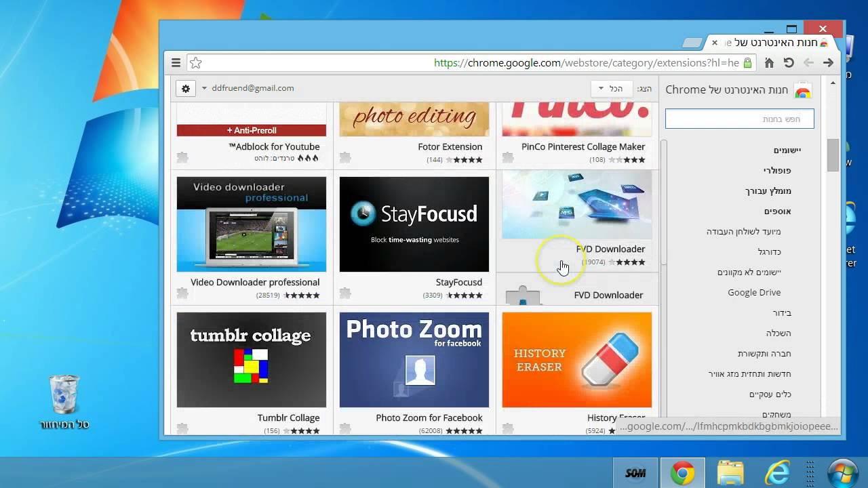Open the Windows Start menu orb

click(x=842, y=473)
